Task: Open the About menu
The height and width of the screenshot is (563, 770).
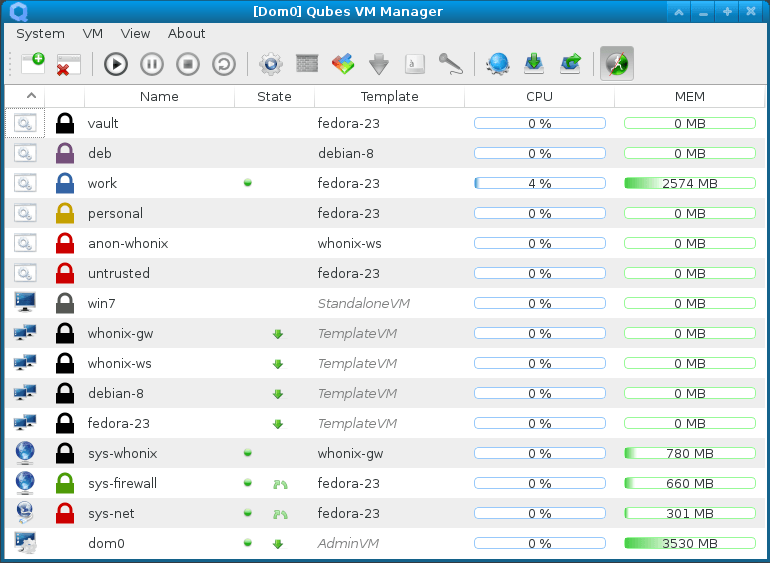Action: pos(187,33)
